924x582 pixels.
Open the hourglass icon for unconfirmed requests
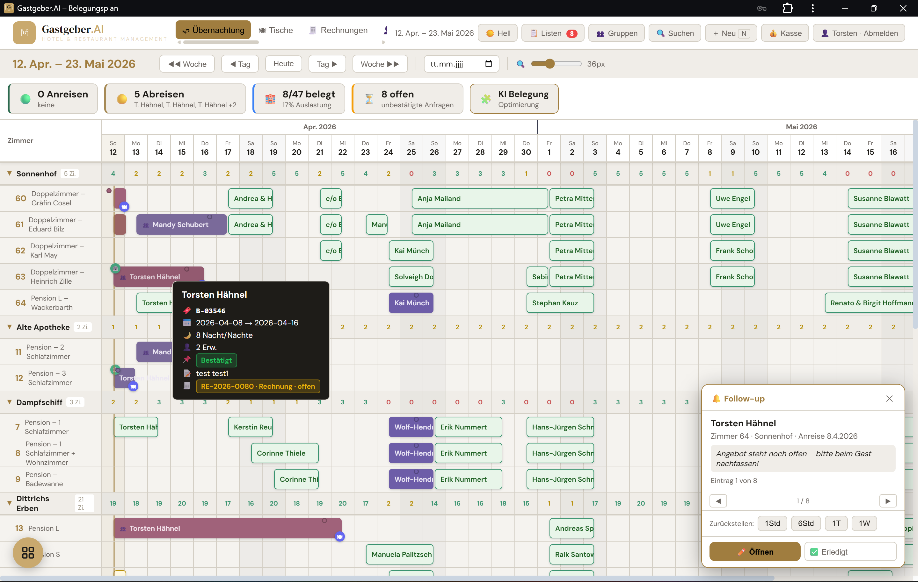pos(369,98)
